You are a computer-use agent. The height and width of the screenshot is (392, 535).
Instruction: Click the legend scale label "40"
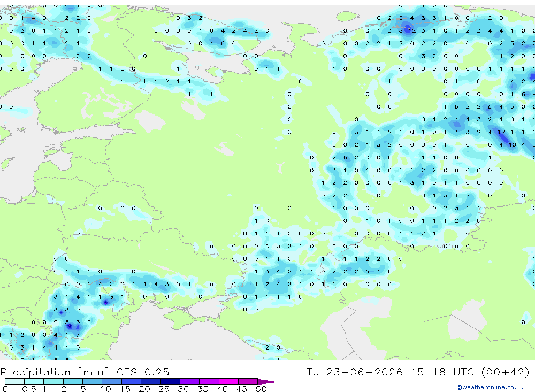(222, 389)
